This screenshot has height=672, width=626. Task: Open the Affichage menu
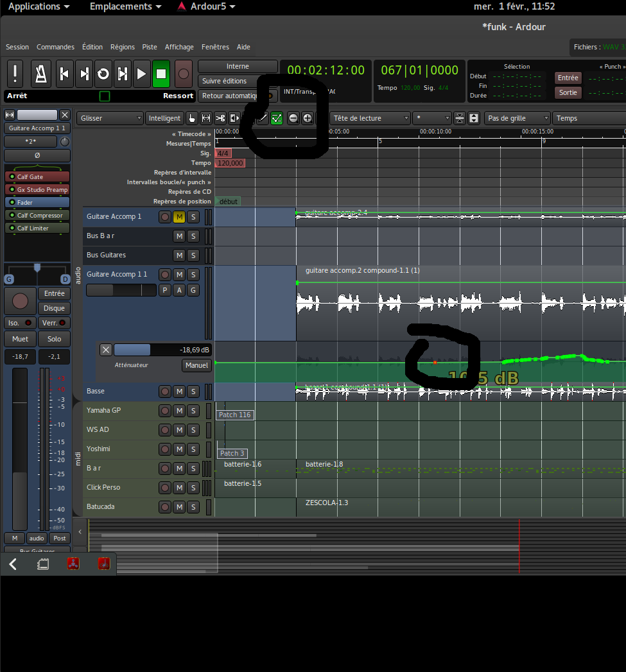179,47
